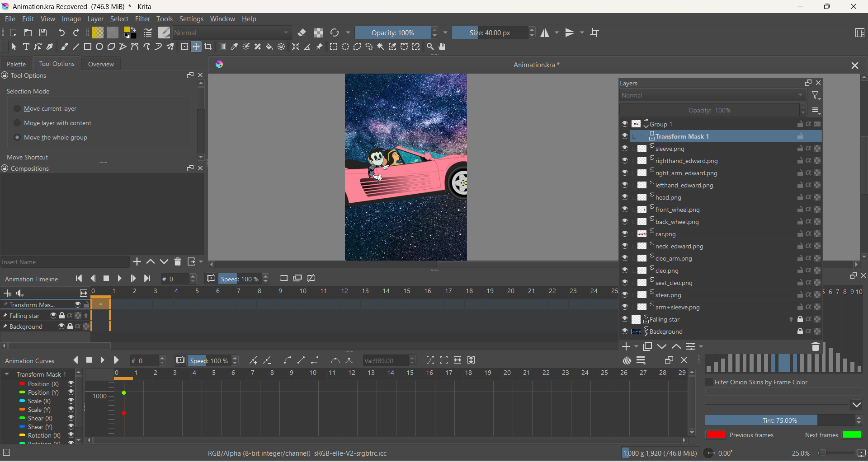This screenshot has height=462, width=868.
Task: Change the Previous frames onion skin color
Action: tap(716, 435)
